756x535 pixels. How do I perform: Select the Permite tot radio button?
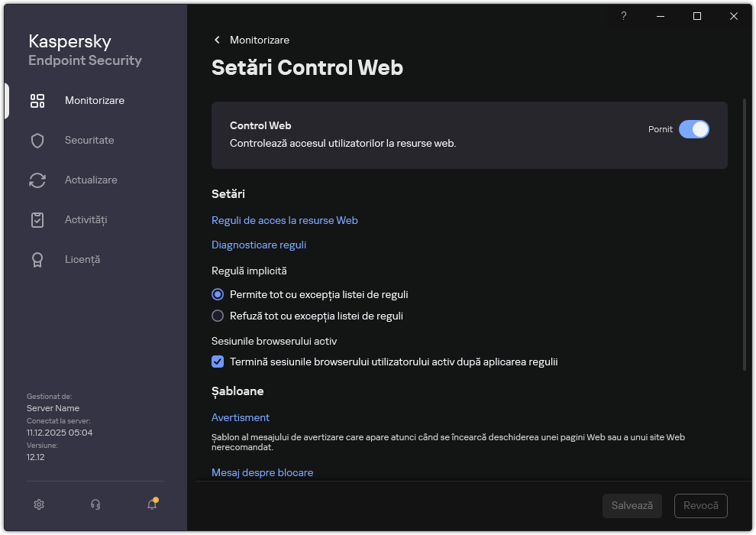[x=218, y=294]
